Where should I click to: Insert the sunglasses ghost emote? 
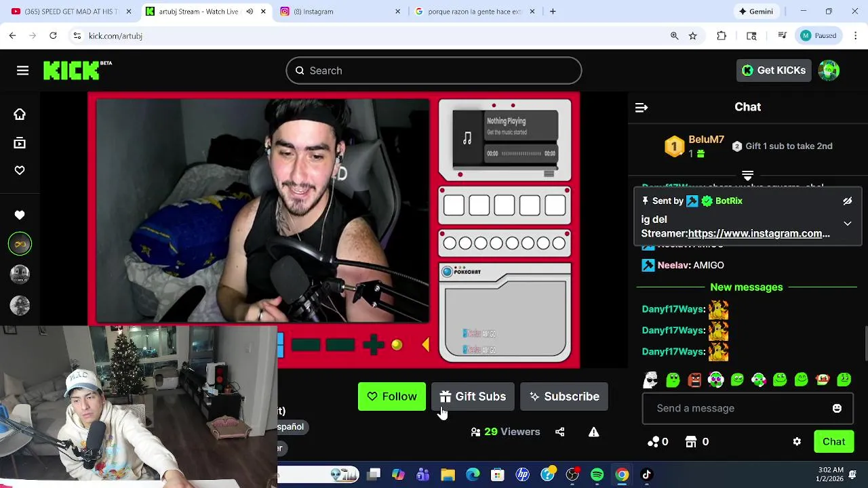[651, 380]
